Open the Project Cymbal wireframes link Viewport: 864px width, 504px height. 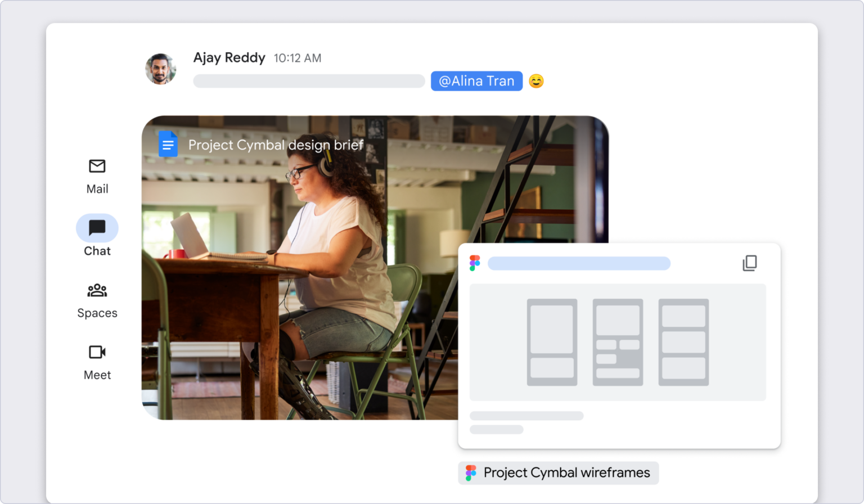[x=558, y=472]
